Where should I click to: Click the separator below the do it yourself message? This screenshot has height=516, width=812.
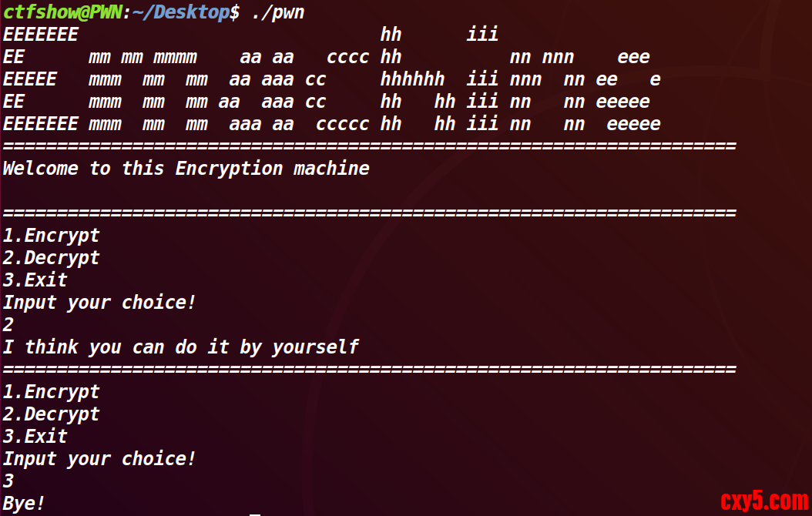(x=370, y=369)
